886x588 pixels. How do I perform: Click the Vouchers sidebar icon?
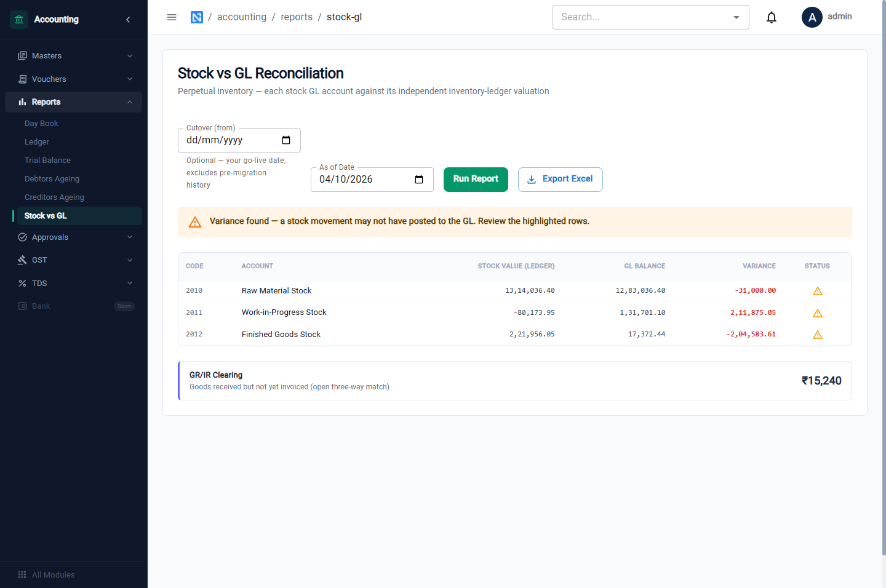[x=23, y=79]
